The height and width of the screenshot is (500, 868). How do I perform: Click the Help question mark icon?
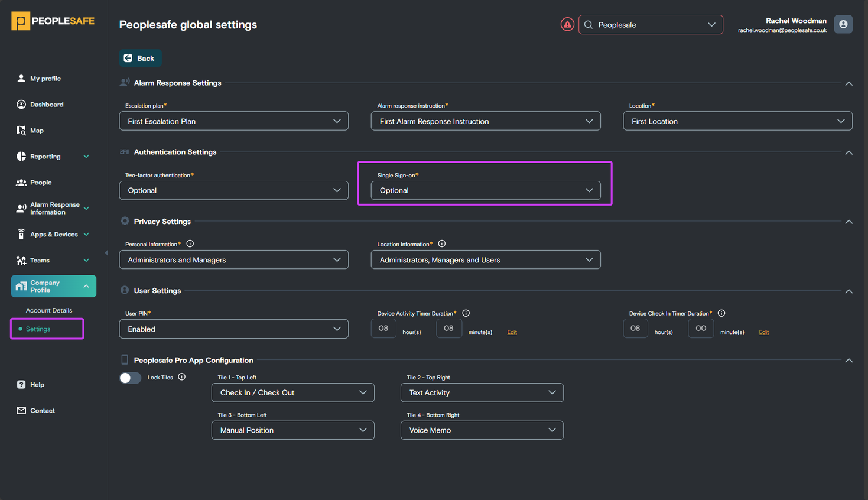(x=21, y=385)
